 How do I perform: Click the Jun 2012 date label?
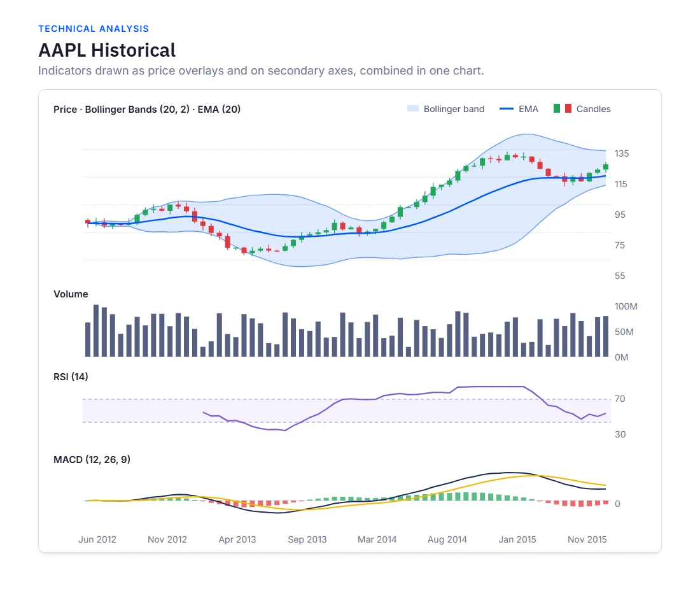pos(97,539)
